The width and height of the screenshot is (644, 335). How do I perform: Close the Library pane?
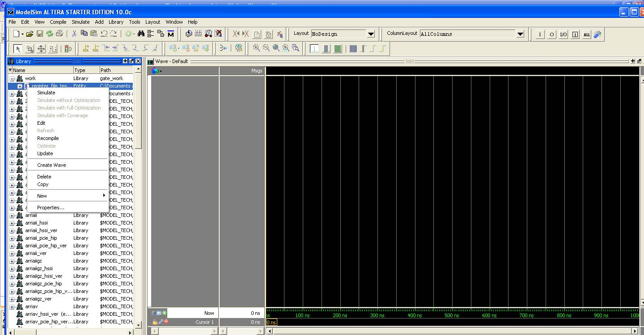pyautogui.click(x=138, y=61)
